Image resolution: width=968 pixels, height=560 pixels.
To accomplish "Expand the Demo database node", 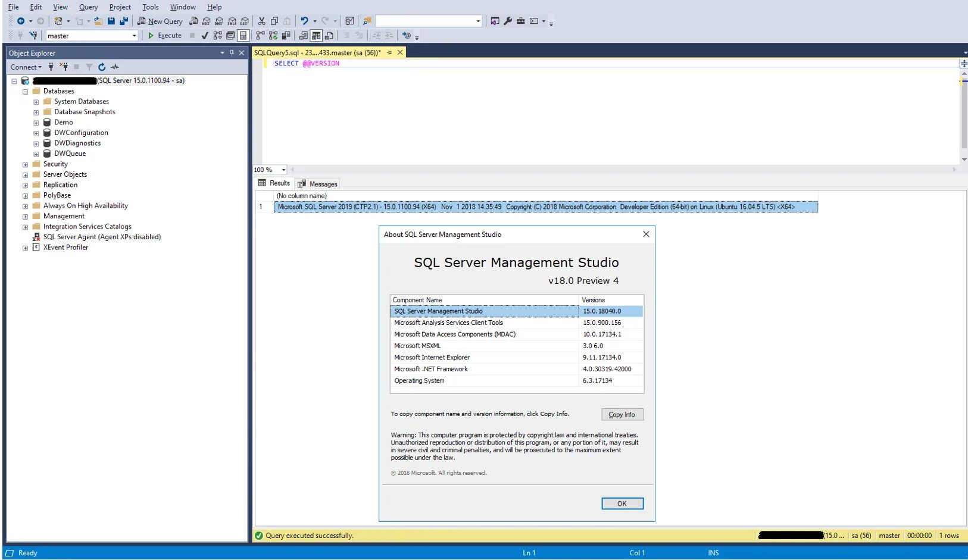I will click(36, 123).
